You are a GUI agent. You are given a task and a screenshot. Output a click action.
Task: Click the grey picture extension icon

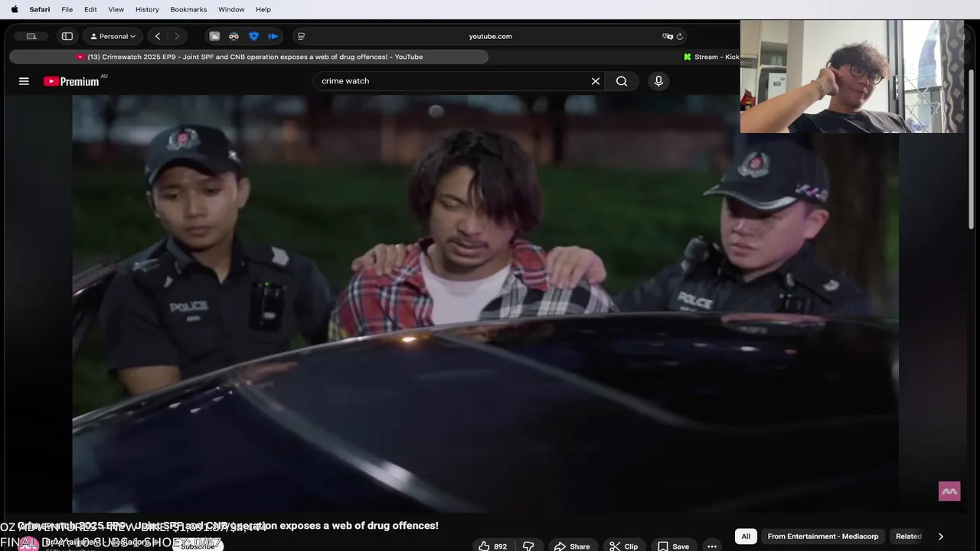pyautogui.click(x=214, y=36)
